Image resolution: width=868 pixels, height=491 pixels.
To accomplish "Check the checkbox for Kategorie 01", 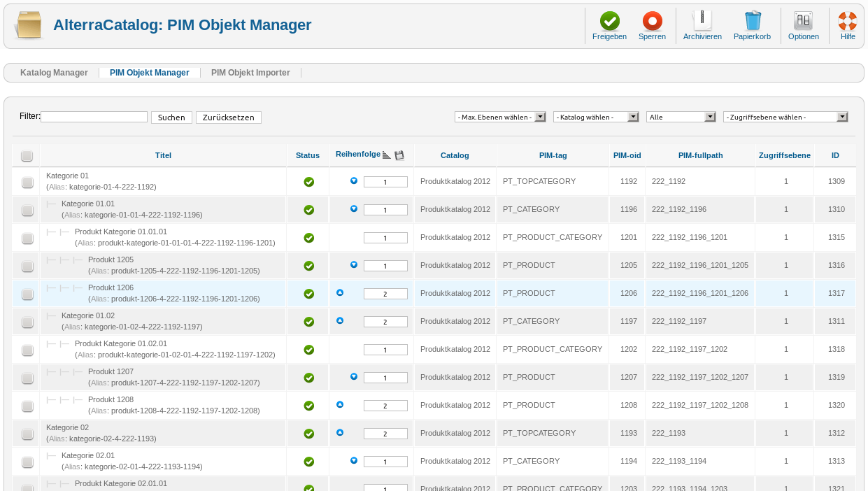I will (27, 181).
